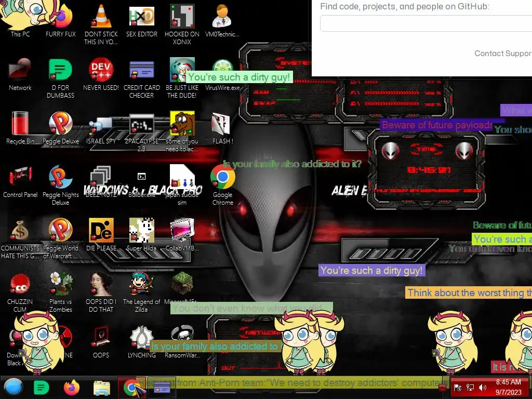Click the purple Beware of future payloads popup

(437, 125)
